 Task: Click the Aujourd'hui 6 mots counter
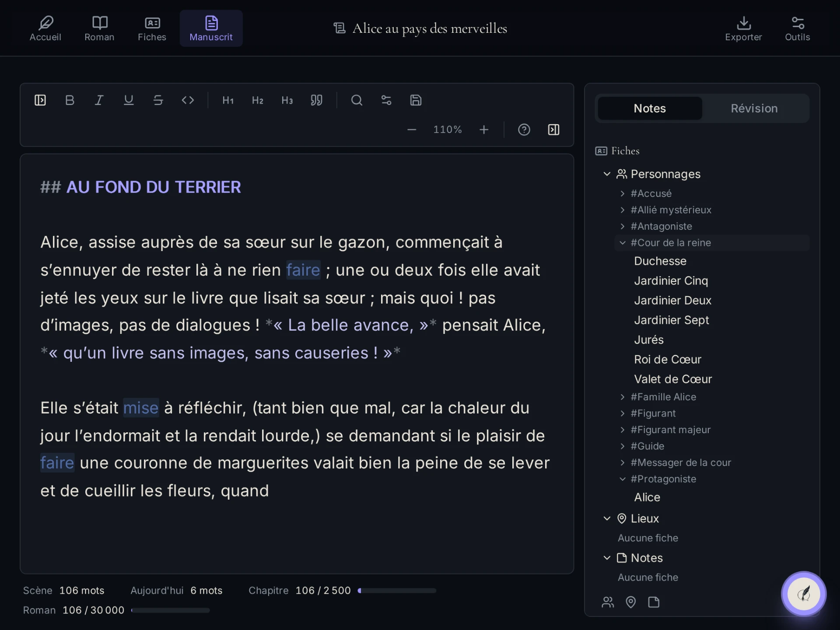coord(176,591)
